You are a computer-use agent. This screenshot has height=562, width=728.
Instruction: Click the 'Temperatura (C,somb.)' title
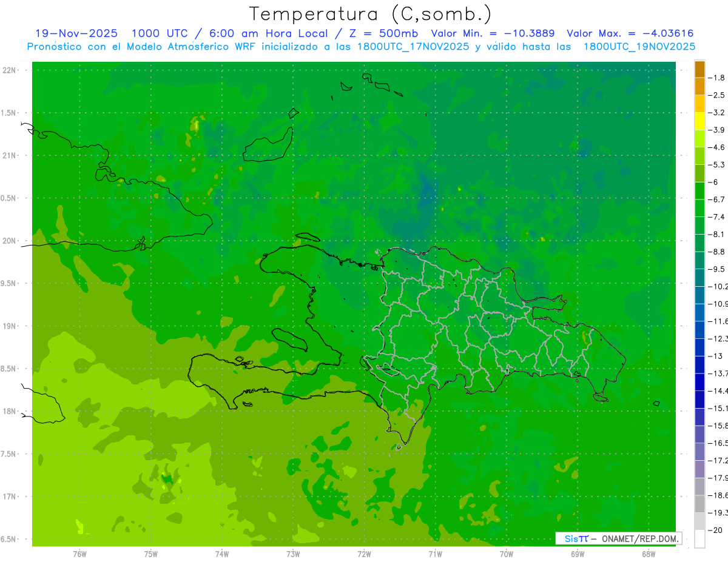point(371,14)
